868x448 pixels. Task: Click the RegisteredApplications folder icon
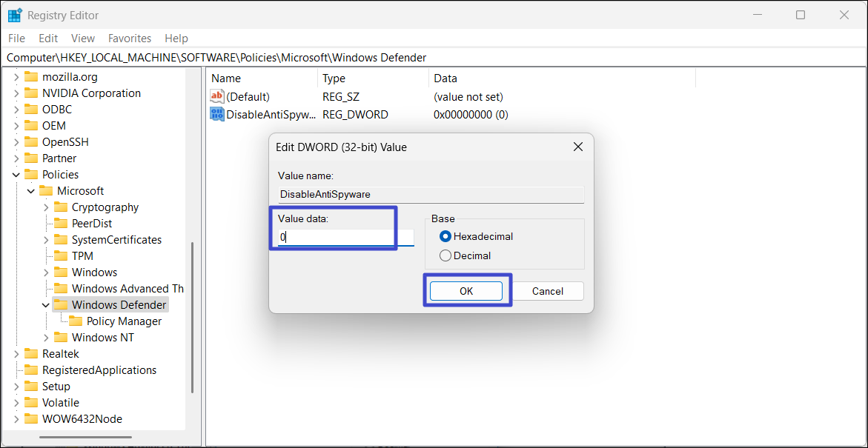click(x=32, y=370)
